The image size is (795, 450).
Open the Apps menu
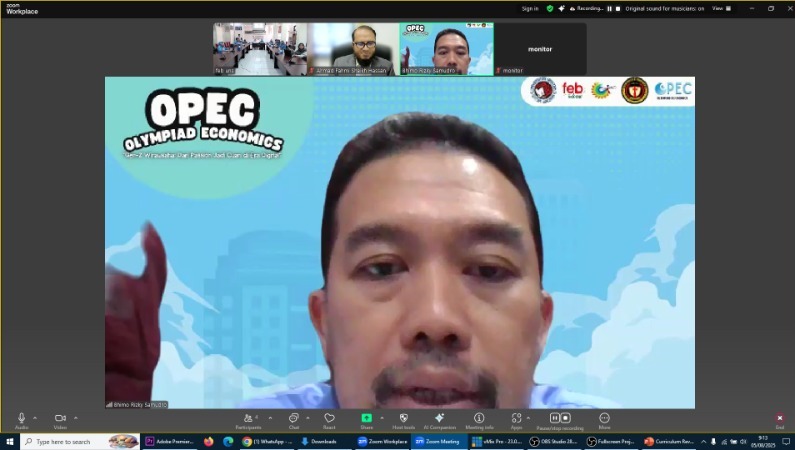(516, 420)
